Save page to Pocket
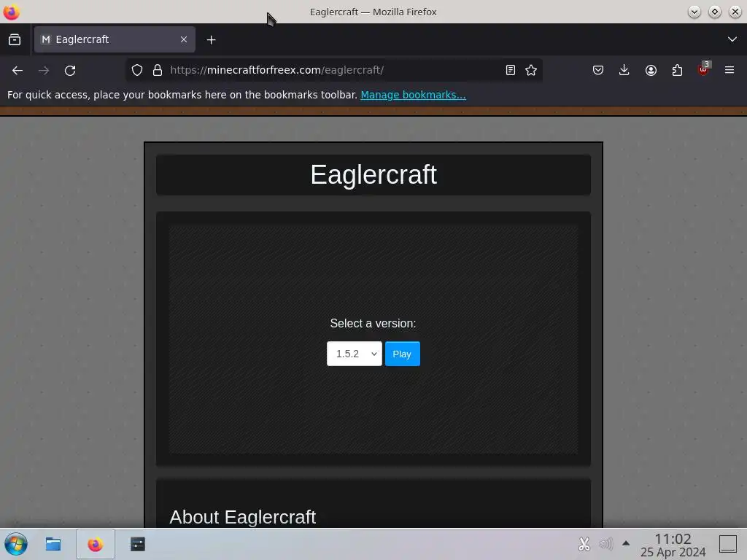The image size is (747, 560). tap(598, 71)
